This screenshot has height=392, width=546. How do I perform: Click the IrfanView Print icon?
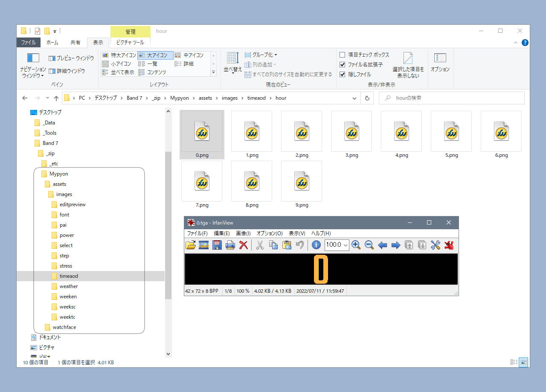[230, 245]
